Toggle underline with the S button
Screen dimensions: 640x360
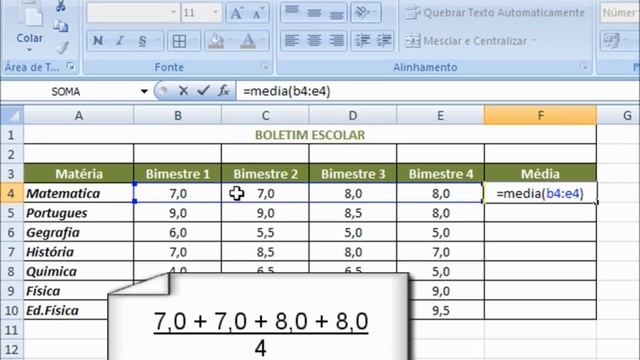point(142,41)
